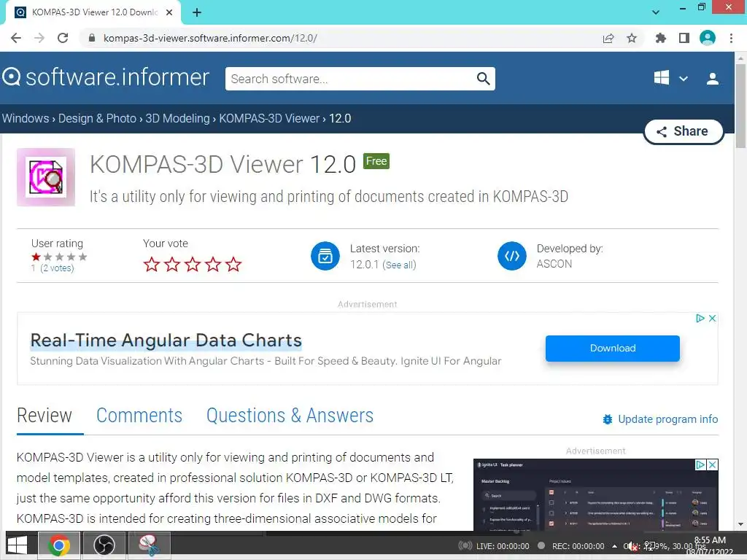
Task: Click the software.informer logo
Action: coord(105,77)
